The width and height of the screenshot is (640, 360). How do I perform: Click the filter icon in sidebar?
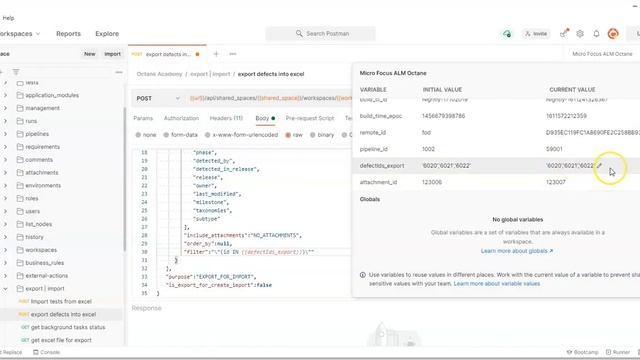16,72
